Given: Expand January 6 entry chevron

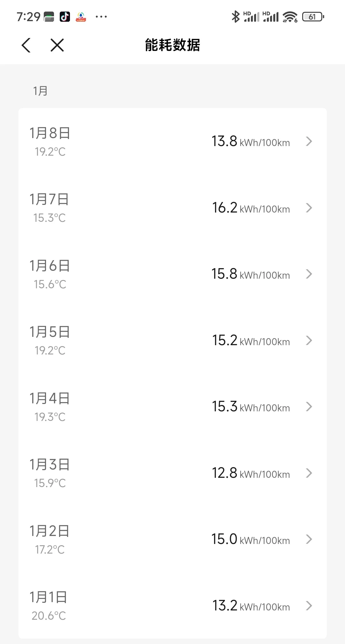Looking at the screenshot, I should [x=309, y=274].
